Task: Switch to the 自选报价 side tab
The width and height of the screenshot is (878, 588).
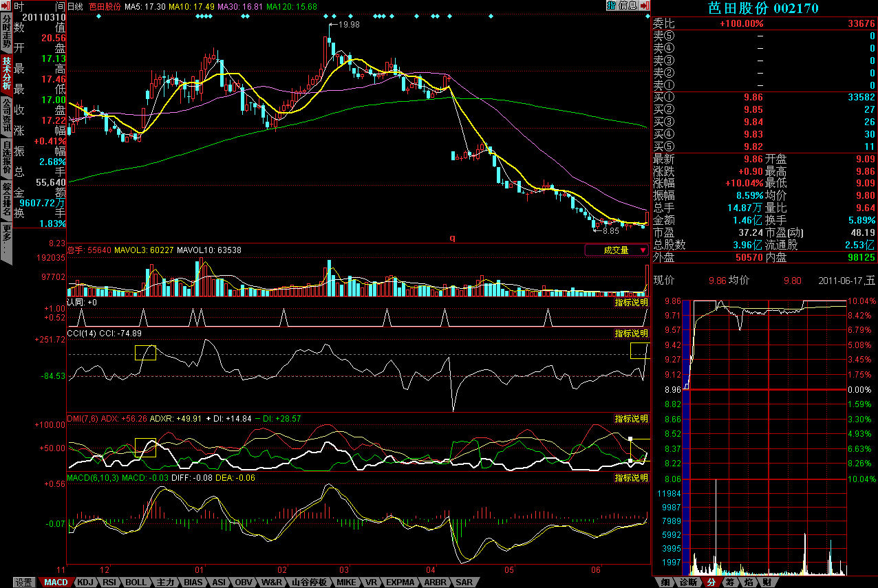Action: (6, 157)
